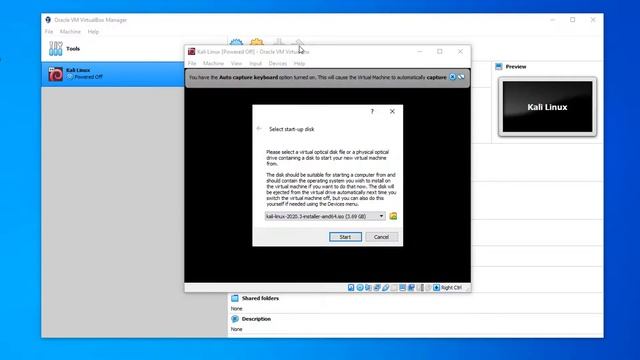Screen dimensions: 640x360
Task: Close the Select start-up disk dialog
Action: [392, 111]
